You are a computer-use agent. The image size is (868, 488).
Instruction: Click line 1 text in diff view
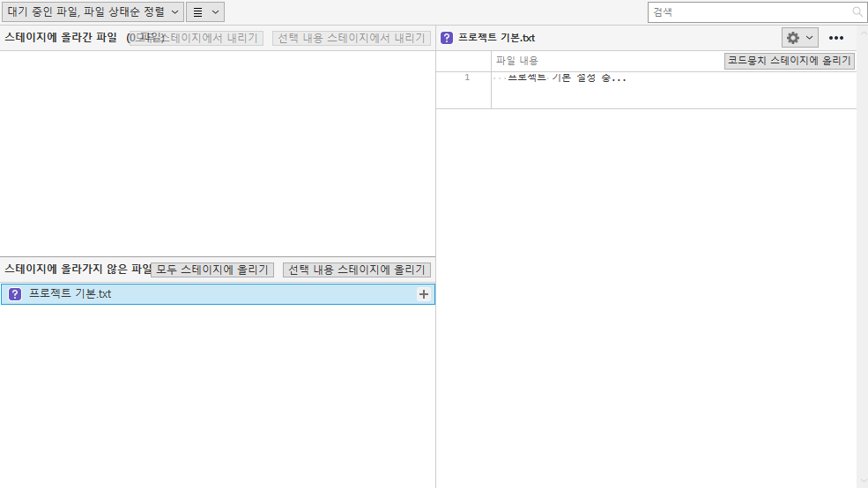567,78
